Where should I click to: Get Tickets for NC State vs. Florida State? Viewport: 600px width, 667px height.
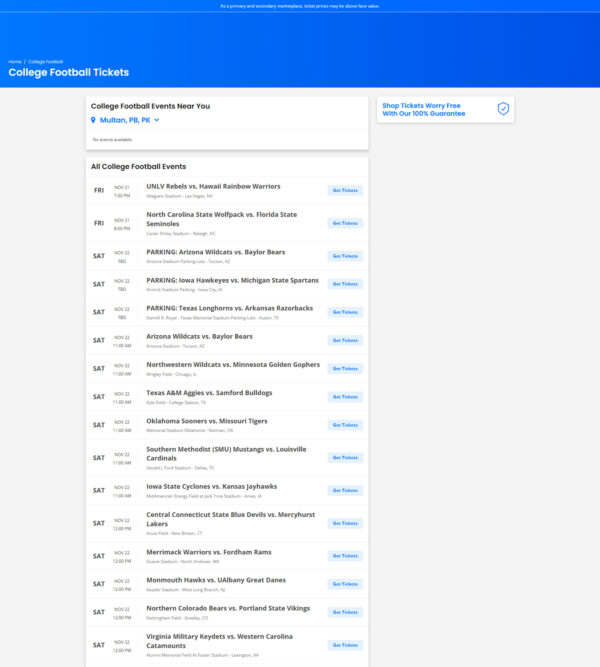[x=345, y=223]
